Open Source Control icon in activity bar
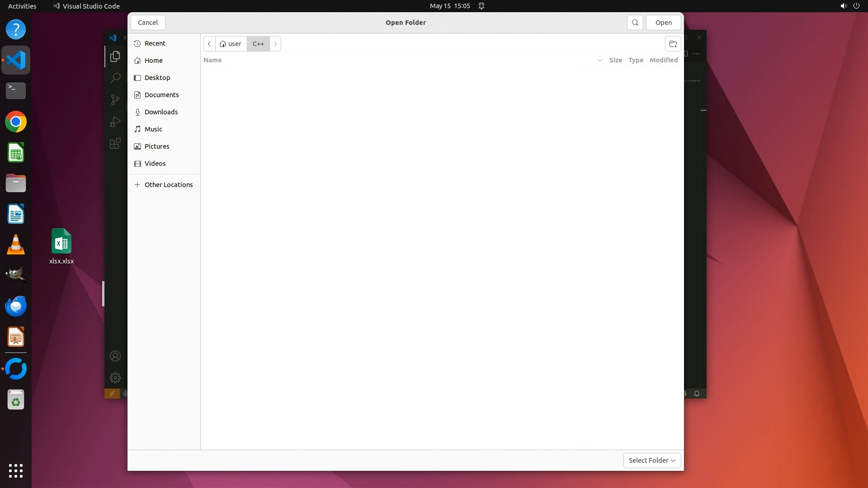Viewport: 868px width, 488px height. [x=115, y=99]
